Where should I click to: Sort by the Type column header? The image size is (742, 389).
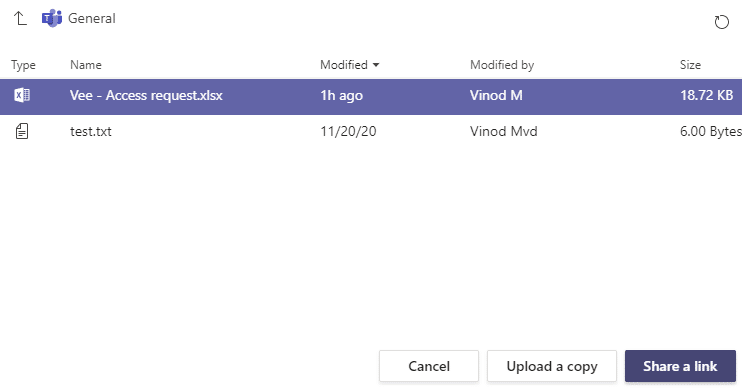tap(23, 65)
